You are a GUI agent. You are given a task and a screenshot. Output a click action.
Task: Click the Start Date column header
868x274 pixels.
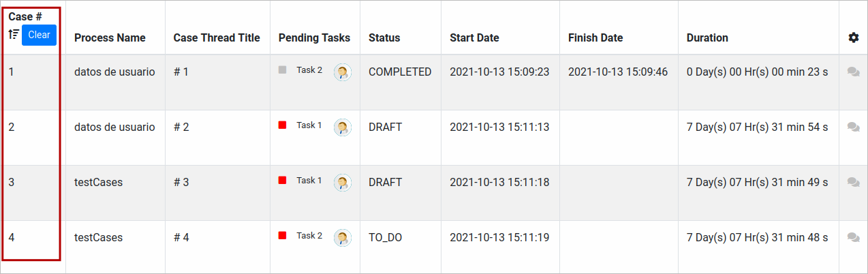474,38
